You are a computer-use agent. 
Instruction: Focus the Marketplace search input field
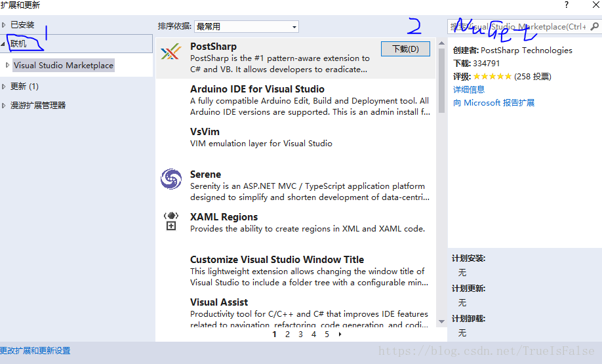pos(518,26)
